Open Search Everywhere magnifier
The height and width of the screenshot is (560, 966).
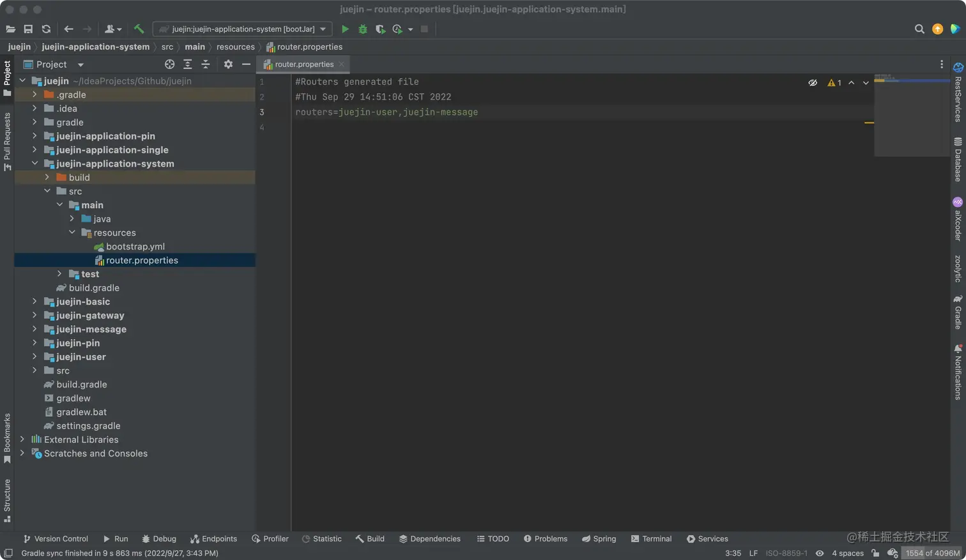[x=919, y=29]
